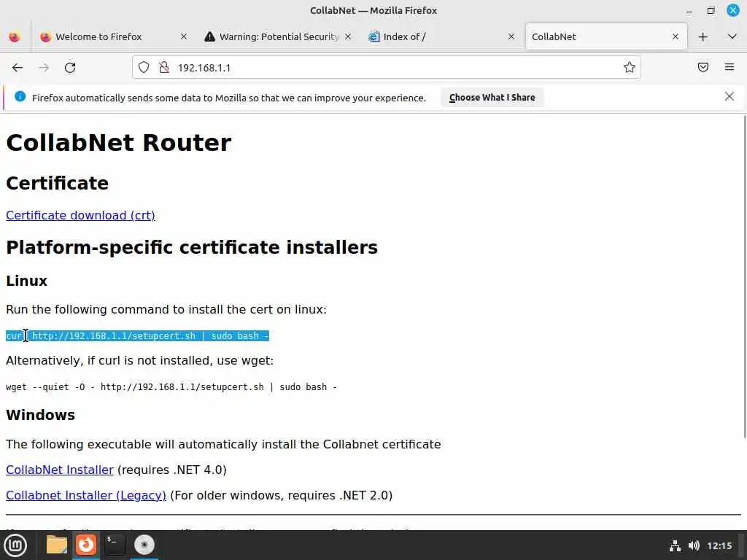This screenshot has width=747, height=560.
Task: Click the page vertical scrollbar
Action: pyautogui.click(x=744, y=276)
